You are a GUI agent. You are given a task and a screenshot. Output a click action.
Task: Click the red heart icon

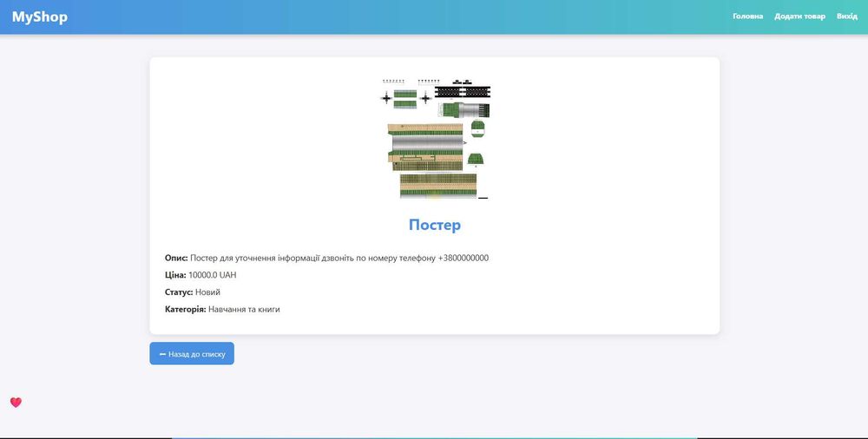pos(16,403)
